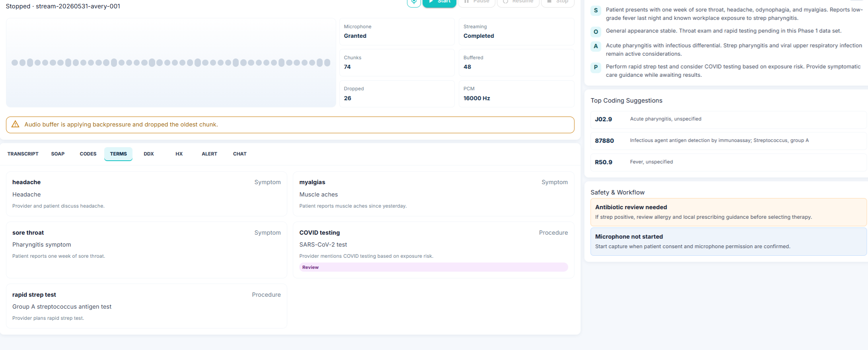Viewport: 868px width, 350px height.
Task: Click the Symptom label on the myalgias card
Action: point(555,182)
